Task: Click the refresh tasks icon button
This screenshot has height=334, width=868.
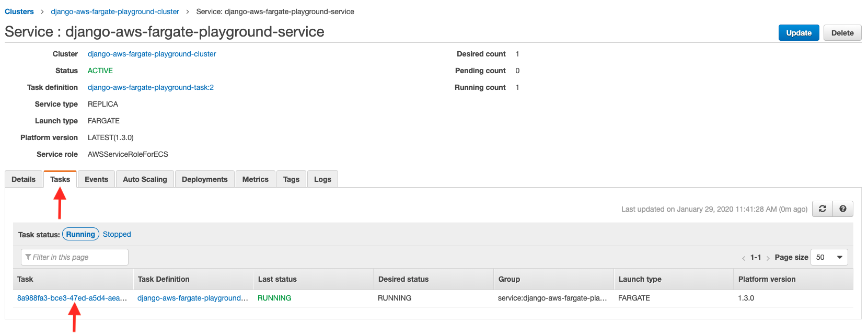Action: point(822,209)
